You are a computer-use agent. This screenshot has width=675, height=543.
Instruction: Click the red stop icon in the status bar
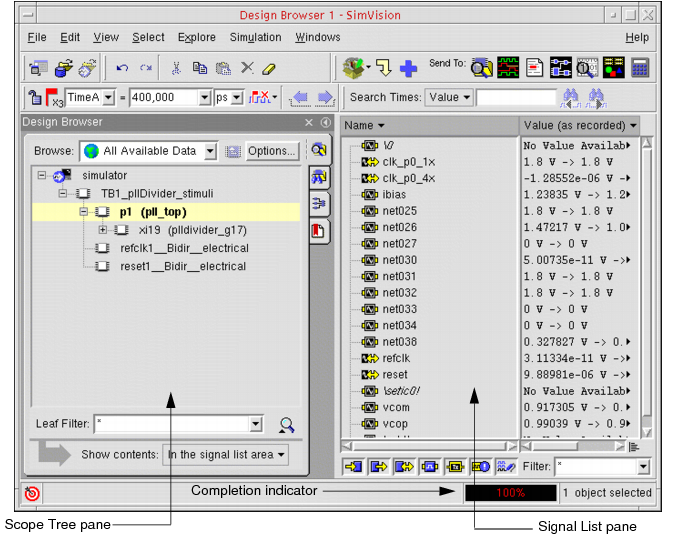click(33, 493)
